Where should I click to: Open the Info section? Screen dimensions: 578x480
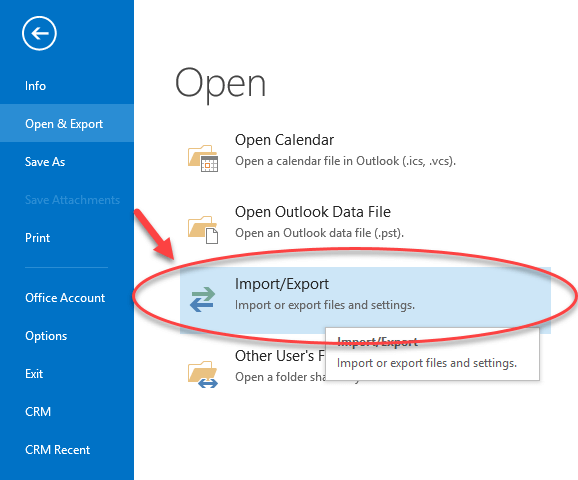(35, 86)
